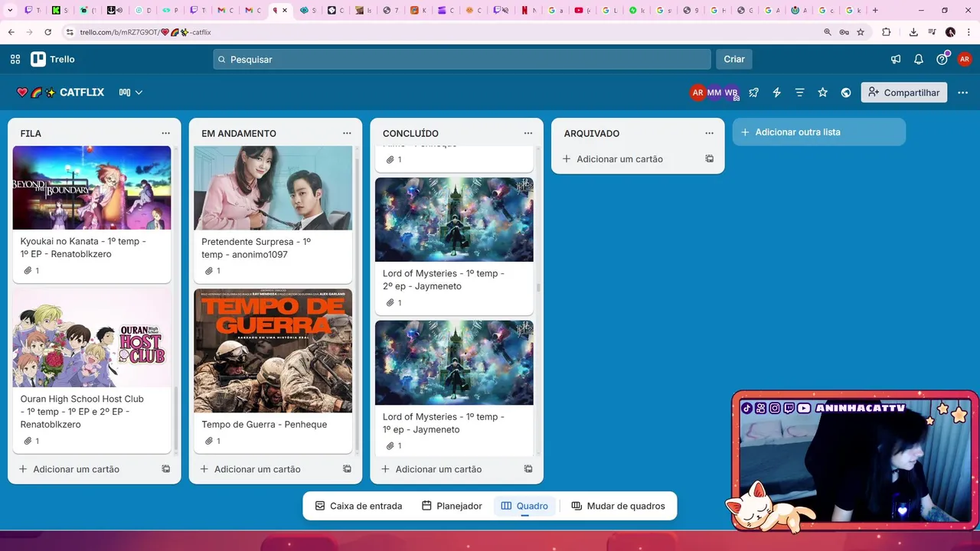Expand the board view switcher chevron
The width and height of the screenshot is (980, 551).
point(139,93)
